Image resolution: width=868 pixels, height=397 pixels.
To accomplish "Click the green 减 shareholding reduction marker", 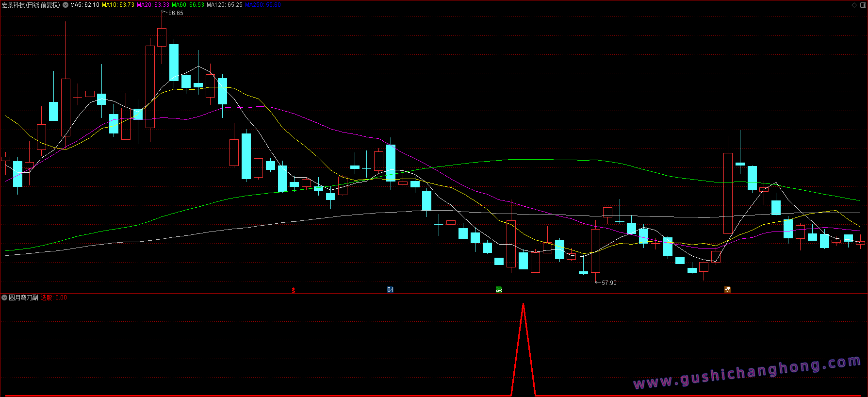I will click(x=499, y=290).
